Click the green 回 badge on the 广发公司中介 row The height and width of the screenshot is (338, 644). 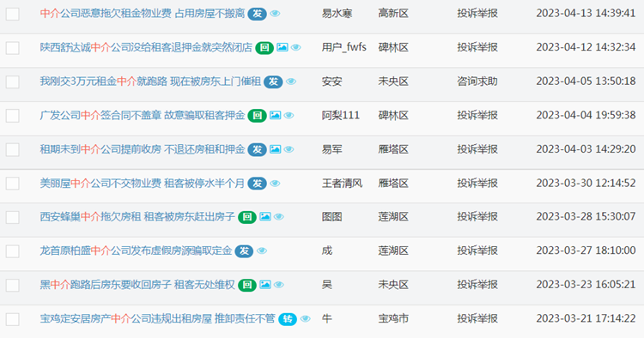tap(257, 116)
